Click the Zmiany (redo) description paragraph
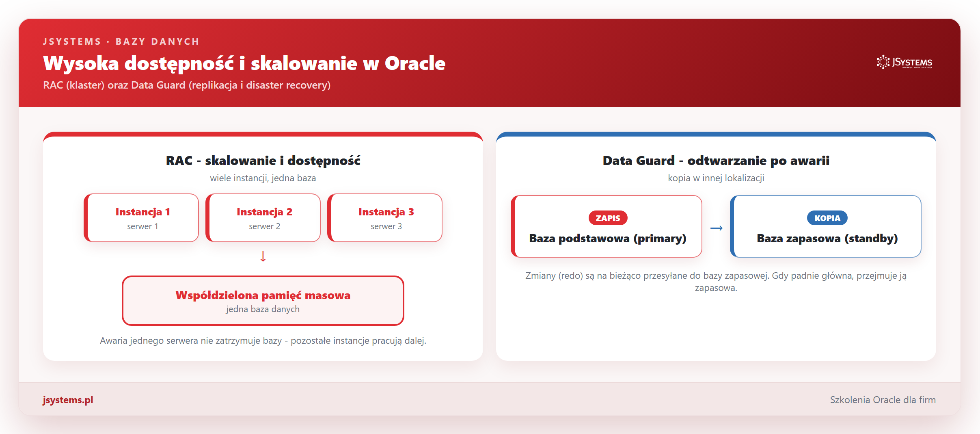 point(716,282)
